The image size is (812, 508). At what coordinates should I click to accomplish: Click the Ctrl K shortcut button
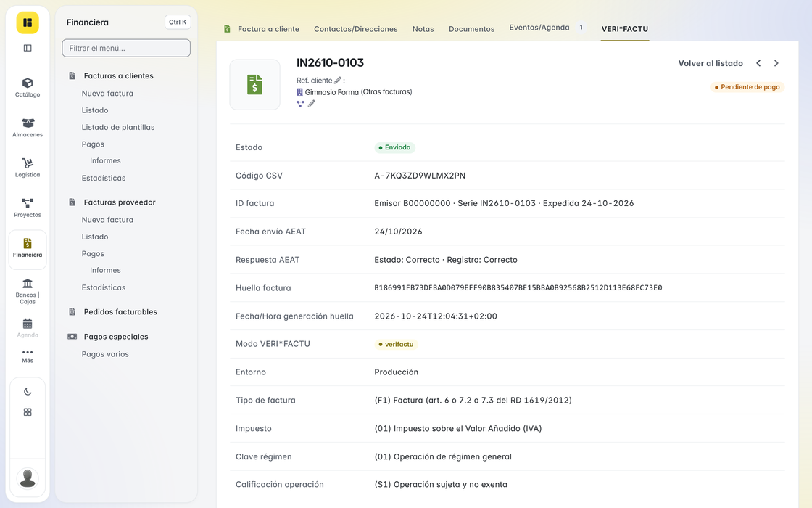pyautogui.click(x=178, y=22)
